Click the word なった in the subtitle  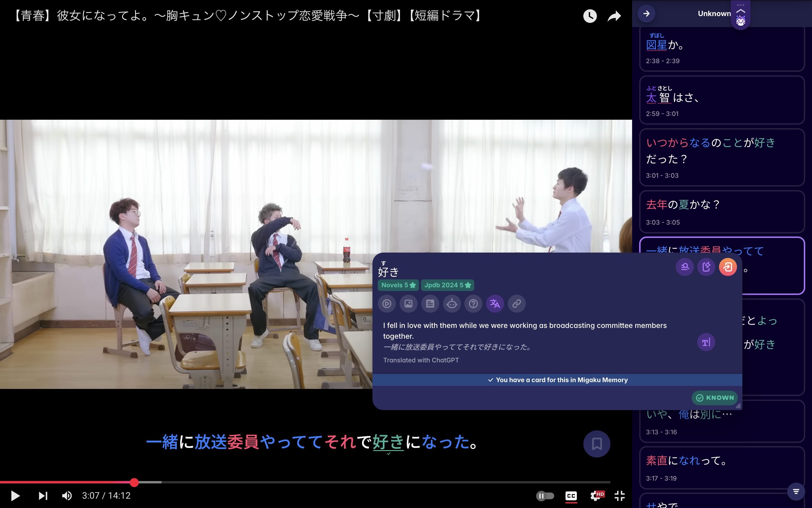click(445, 442)
